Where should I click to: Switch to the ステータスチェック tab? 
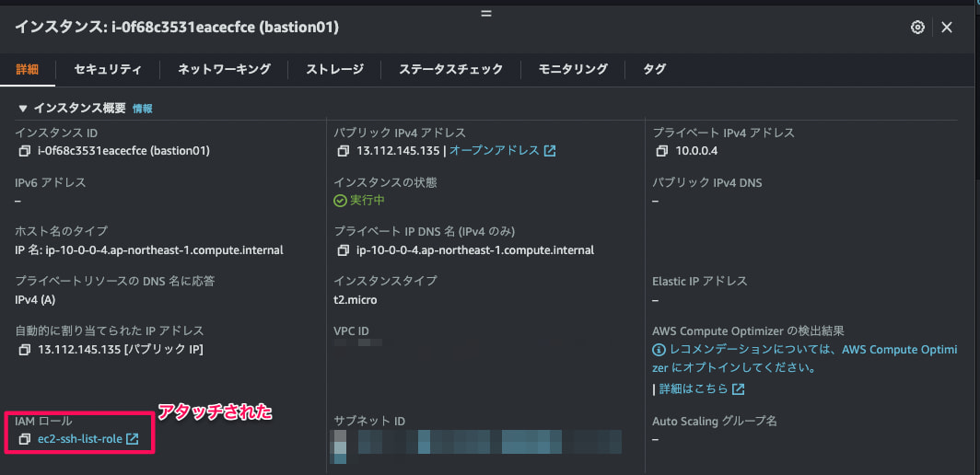[450, 69]
